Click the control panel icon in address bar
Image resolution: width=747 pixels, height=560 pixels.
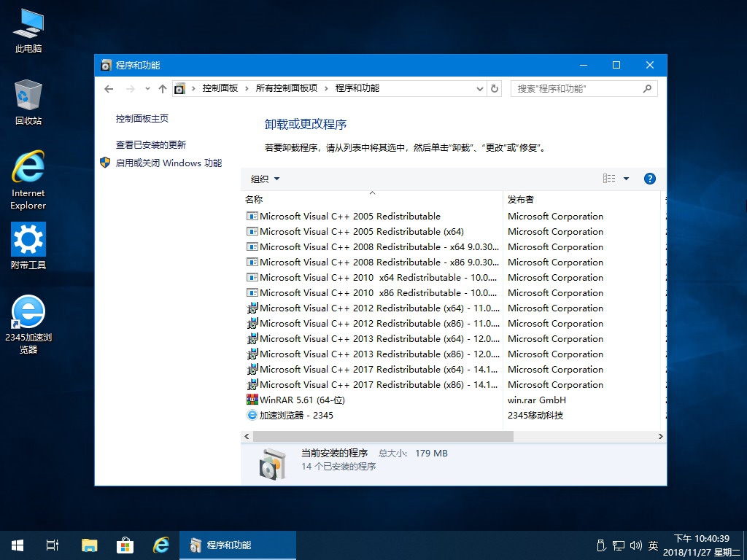(179, 88)
